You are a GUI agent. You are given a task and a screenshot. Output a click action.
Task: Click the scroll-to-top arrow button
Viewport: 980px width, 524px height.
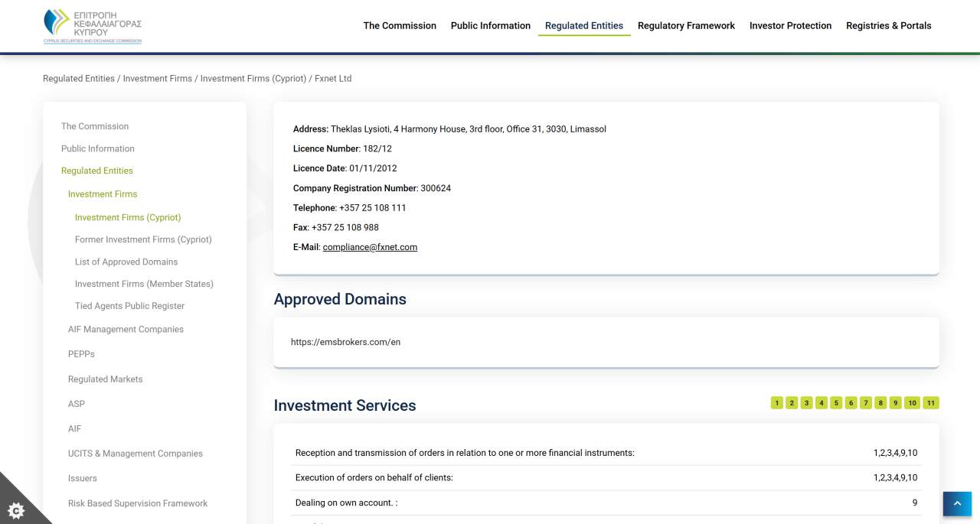956,503
